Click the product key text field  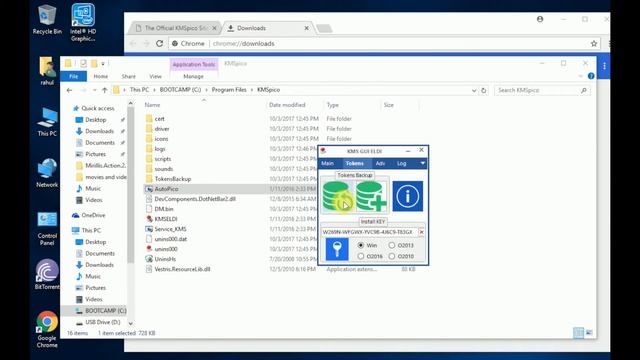(369, 232)
